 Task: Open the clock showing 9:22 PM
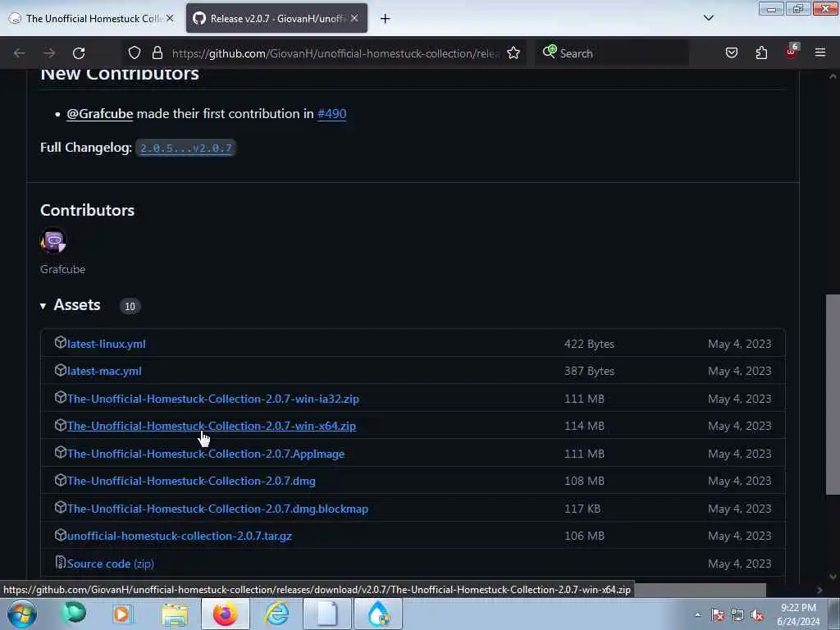[x=798, y=614]
